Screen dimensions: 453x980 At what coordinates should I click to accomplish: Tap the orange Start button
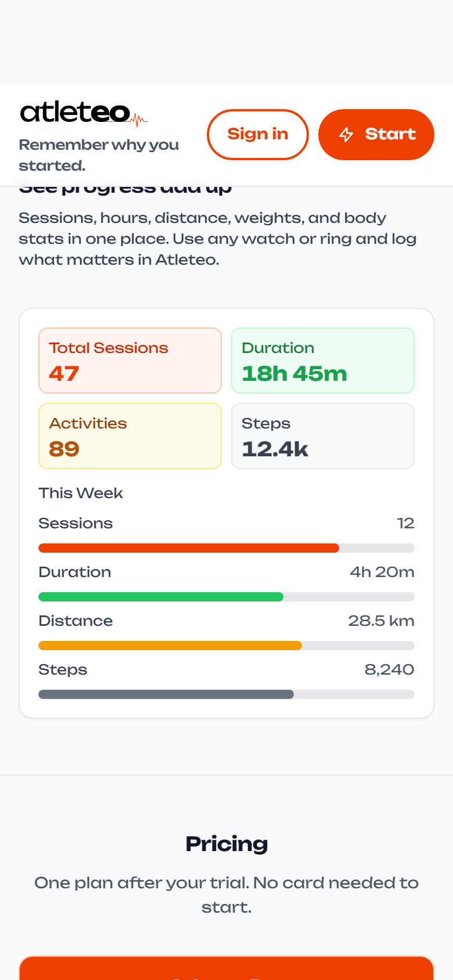[376, 135]
